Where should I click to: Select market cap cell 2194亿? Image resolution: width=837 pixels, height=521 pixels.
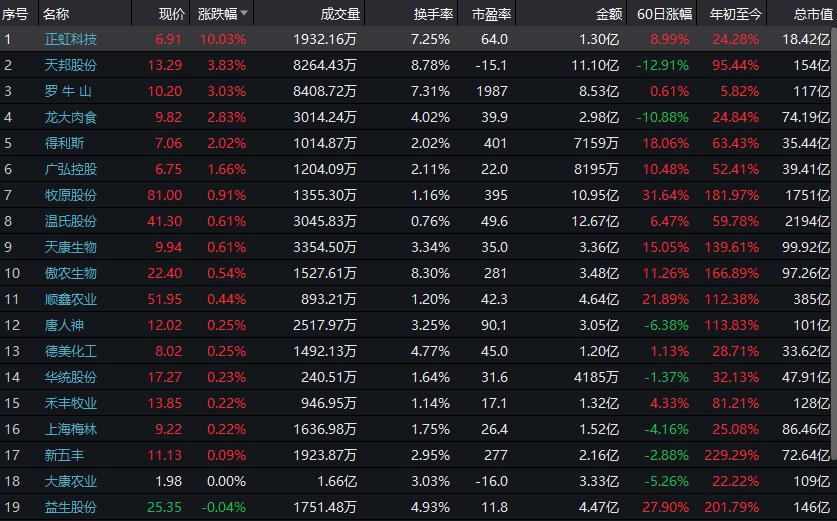click(x=808, y=221)
